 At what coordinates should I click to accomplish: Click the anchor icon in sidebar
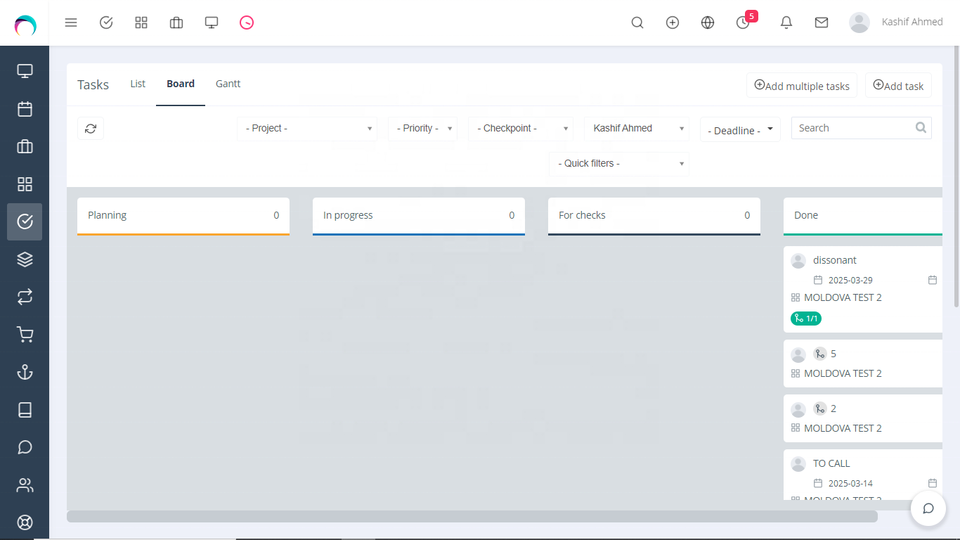pos(25,372)
